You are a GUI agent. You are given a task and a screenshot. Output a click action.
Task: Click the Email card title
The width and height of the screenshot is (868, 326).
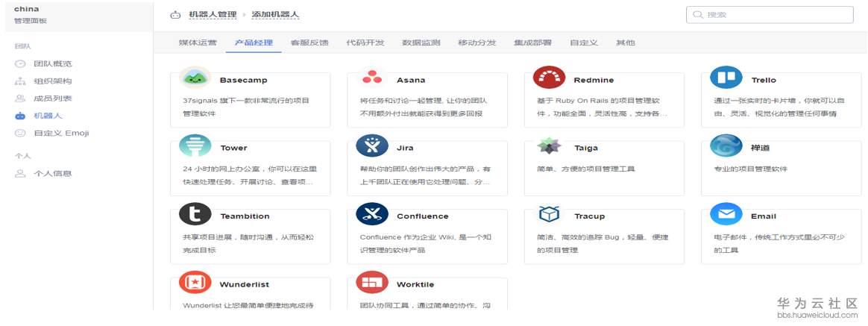(764, 216)
